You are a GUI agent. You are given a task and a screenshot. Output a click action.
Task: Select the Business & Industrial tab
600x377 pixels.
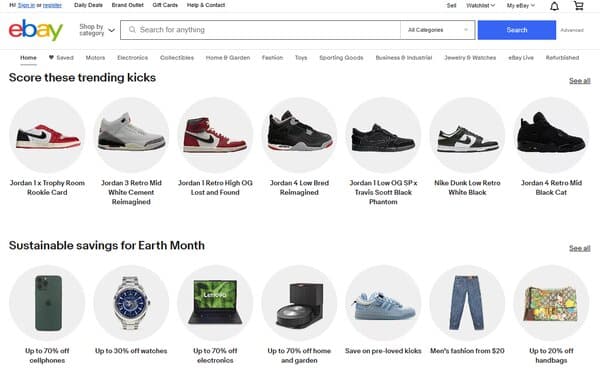point(403,58)
